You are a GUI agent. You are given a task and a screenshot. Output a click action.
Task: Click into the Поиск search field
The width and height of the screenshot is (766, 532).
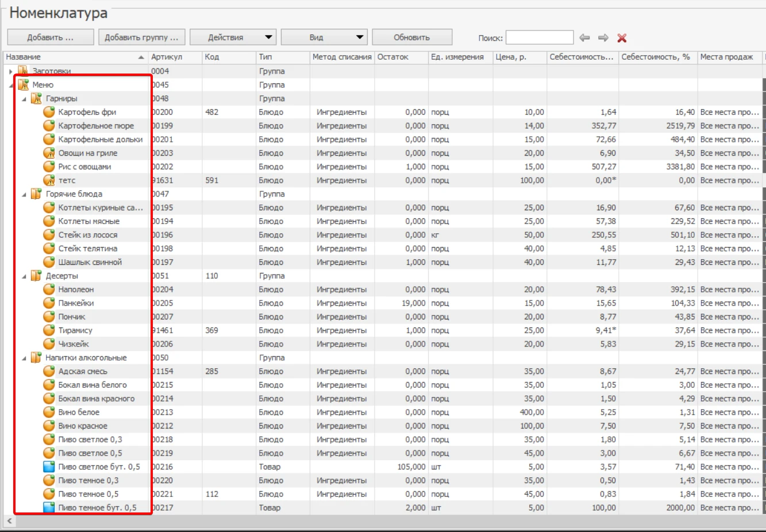click(x=540, y=38)
